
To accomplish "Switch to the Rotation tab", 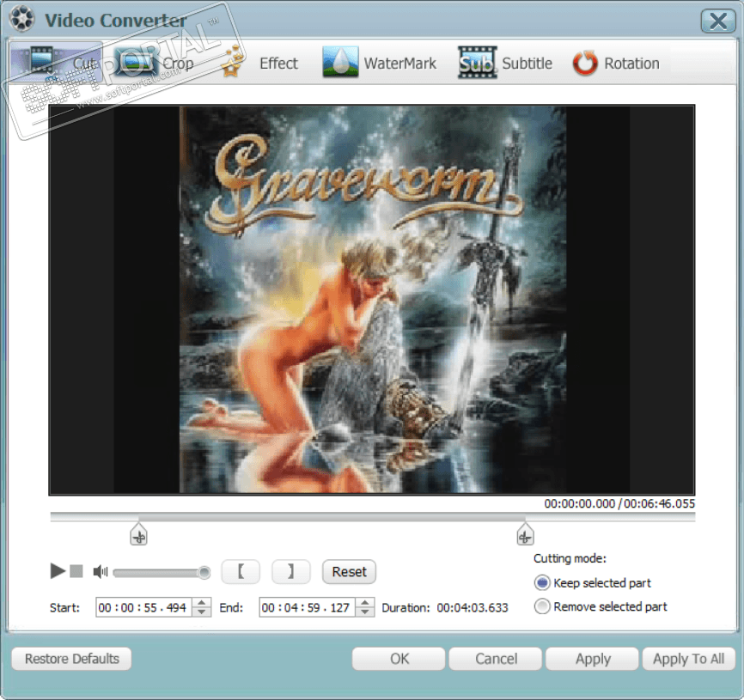I will [616, 63].
